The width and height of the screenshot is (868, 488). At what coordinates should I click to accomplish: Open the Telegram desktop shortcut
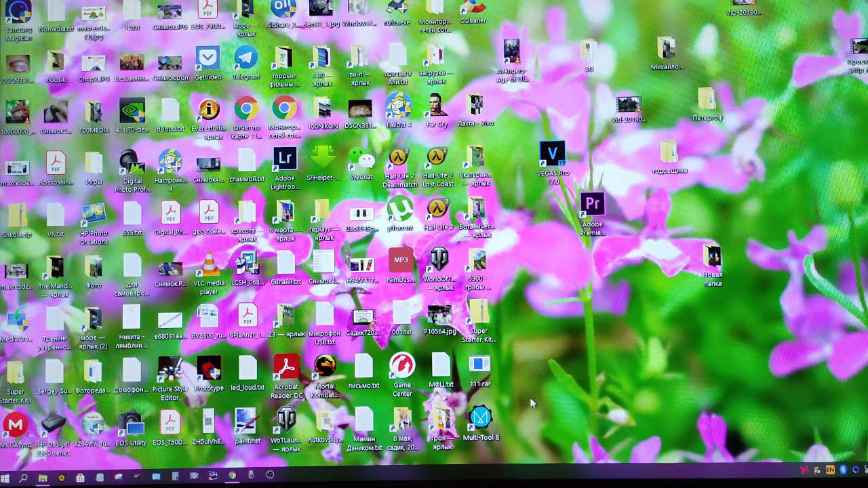[x=246, y=58]
